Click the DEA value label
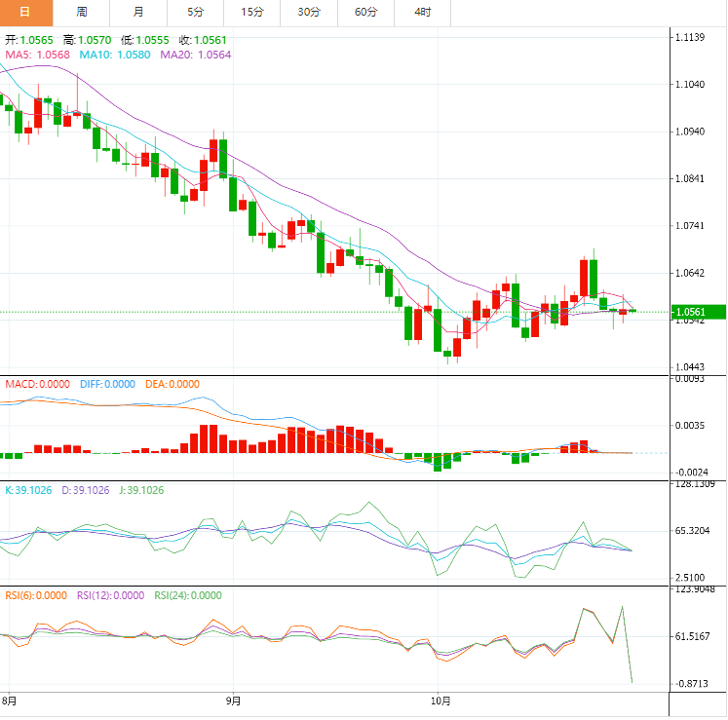This screenshot has width=728, height=720. [x=172, y=384]
